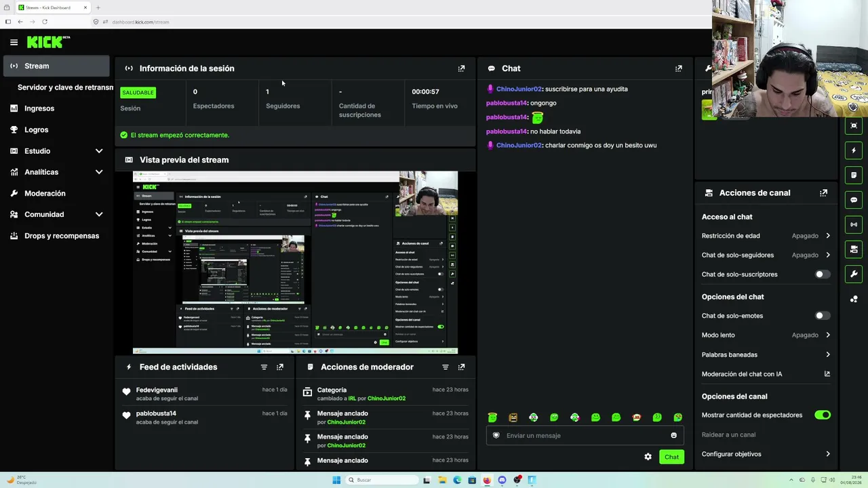Image resolution: width=868 pixels, height=488 pixels.
Task: Click the 00:00:57 Tiempo en vivo value
Action: point(425,91)
